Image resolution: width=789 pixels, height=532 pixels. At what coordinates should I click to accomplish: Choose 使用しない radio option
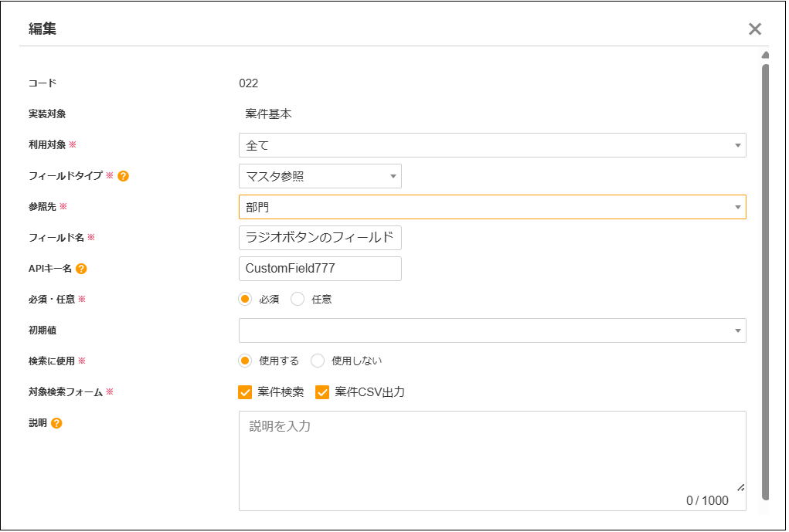tap(317, 361)
